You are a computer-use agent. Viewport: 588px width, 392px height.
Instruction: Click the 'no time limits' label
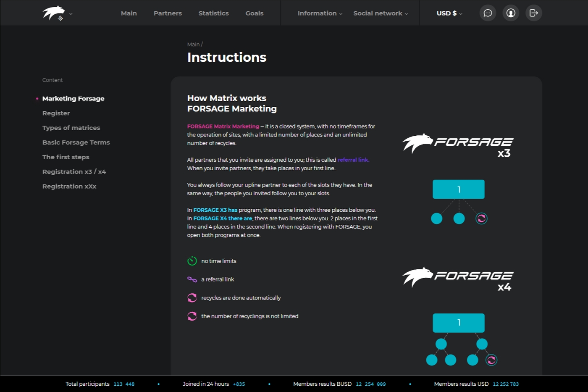(x=219, y=261)
